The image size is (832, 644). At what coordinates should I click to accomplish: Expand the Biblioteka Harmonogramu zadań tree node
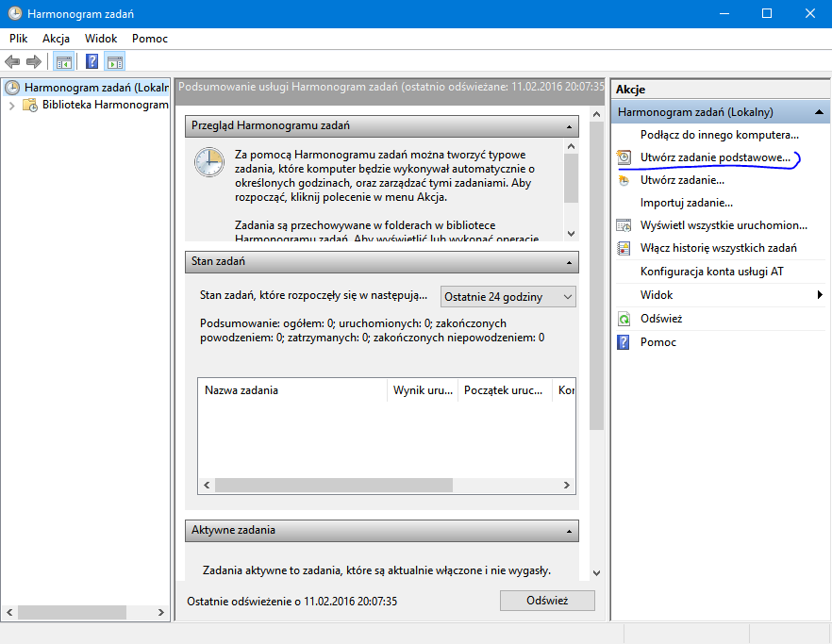(x=12, y=106)
